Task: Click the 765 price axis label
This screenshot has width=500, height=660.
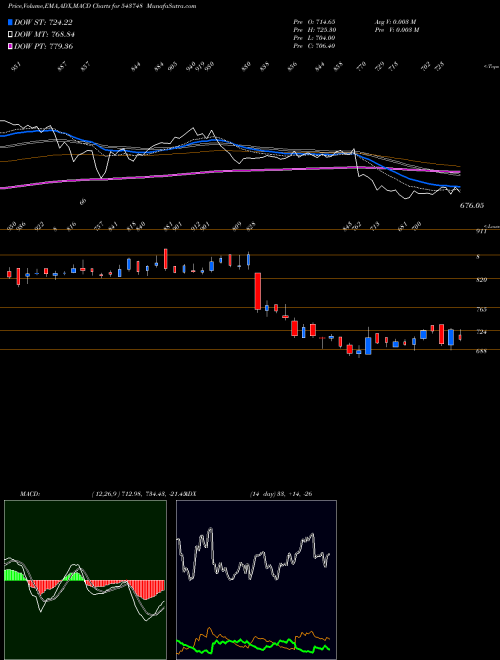Action: point(482,309)
